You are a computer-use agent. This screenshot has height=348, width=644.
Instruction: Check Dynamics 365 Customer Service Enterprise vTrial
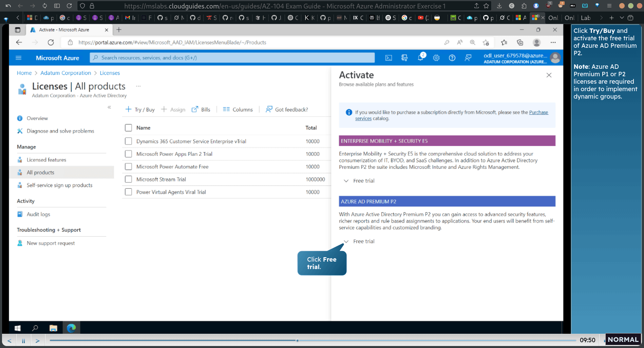[x=128, y=141]
